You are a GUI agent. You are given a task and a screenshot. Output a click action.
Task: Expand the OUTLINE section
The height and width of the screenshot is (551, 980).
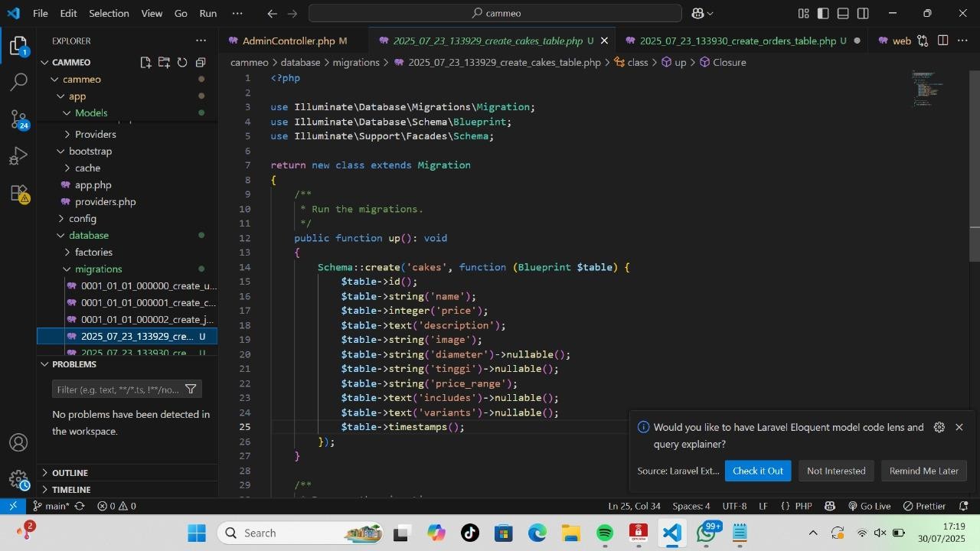click(70, 472)
